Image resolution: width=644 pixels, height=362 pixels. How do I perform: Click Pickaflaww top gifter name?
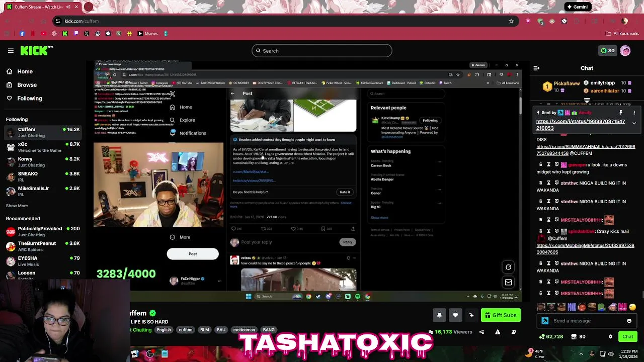(567, 83)
